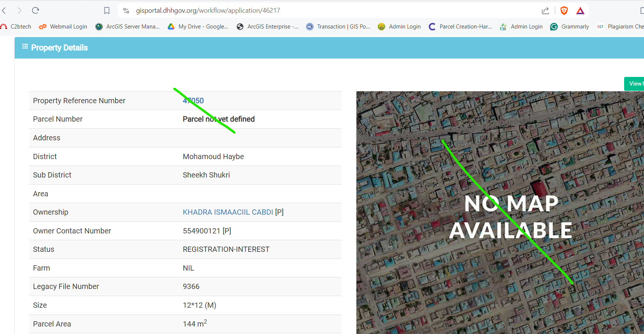644x334 pixels.
Task: Open the Webmail Login bookmark
Action: coord(63,27)
